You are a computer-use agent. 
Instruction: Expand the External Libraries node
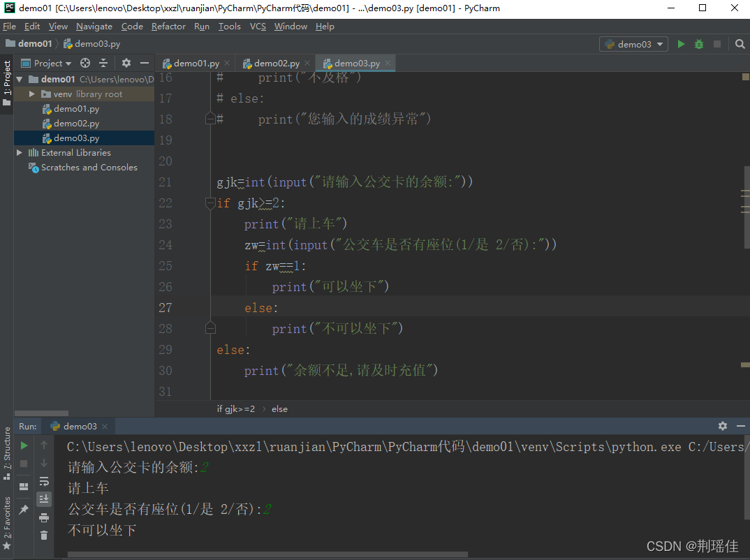19,152
